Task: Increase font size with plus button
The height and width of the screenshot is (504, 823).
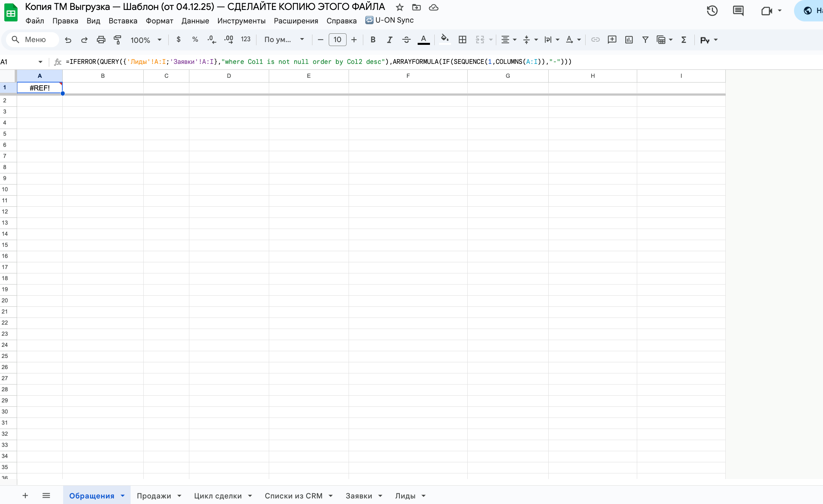Action: (354, 40)
